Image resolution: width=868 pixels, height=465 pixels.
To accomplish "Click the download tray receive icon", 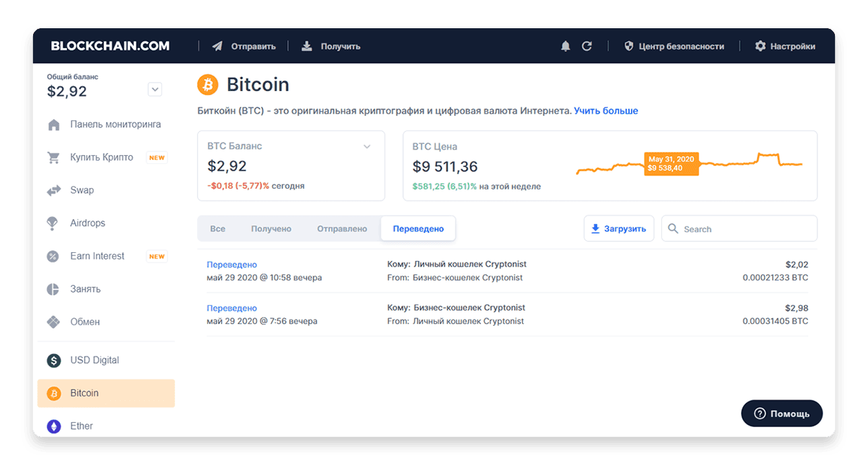I will coord(307,46).
